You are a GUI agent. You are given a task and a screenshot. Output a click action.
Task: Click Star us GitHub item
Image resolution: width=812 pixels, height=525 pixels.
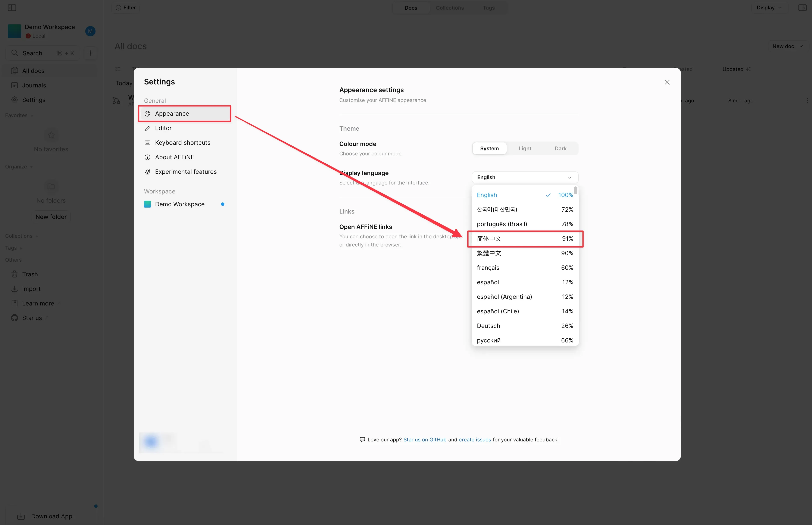point(50,318)
